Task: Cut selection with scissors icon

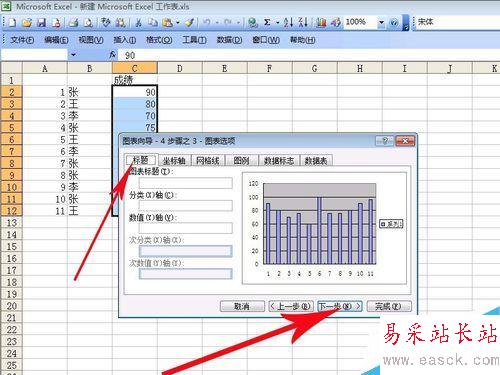Action: (138, 22)
